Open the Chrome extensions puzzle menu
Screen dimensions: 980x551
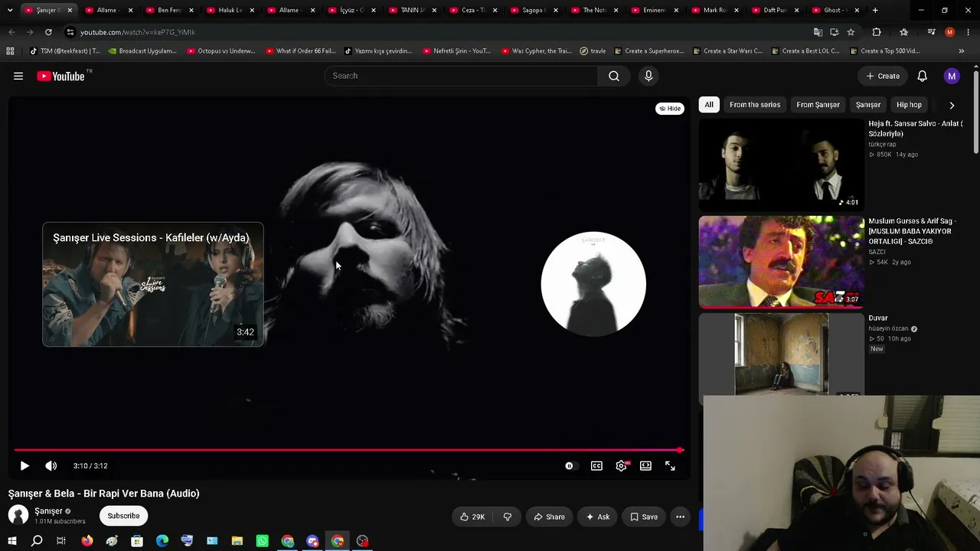click(x=877, y=32)
